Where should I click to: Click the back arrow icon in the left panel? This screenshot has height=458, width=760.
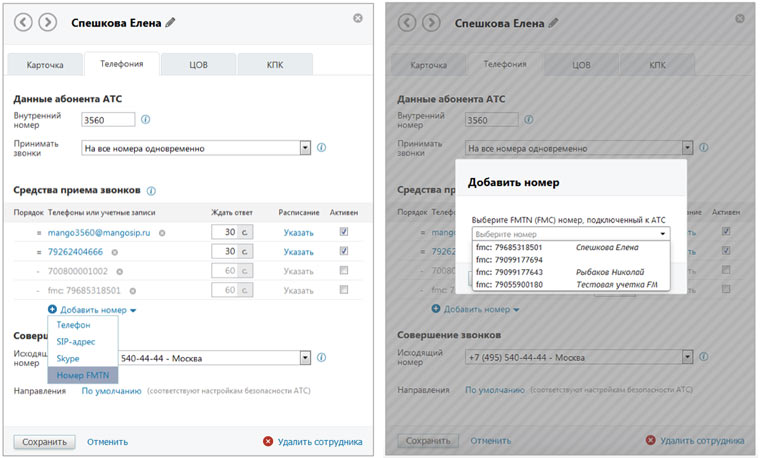25,23
